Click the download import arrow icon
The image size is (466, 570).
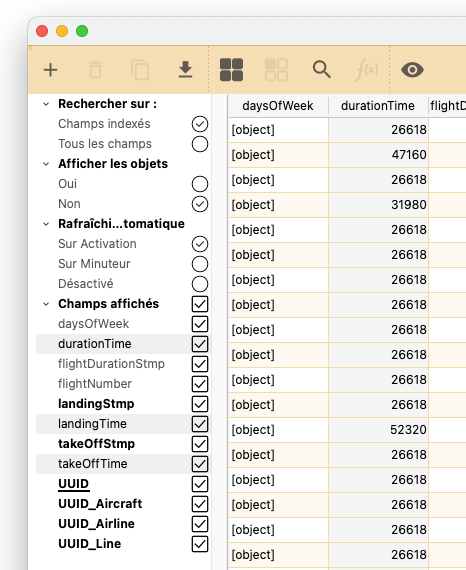coord(185,70)
